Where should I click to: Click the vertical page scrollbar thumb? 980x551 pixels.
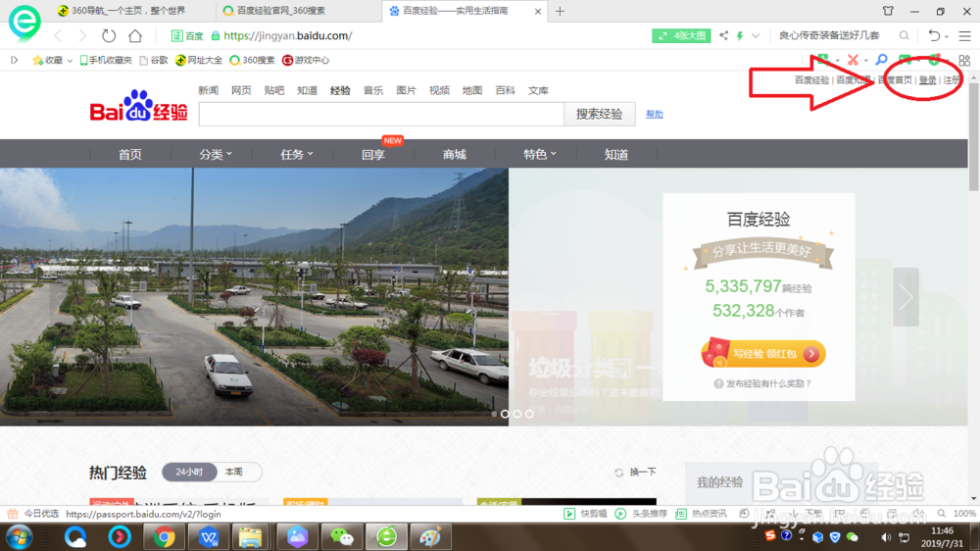pos(974,136)
